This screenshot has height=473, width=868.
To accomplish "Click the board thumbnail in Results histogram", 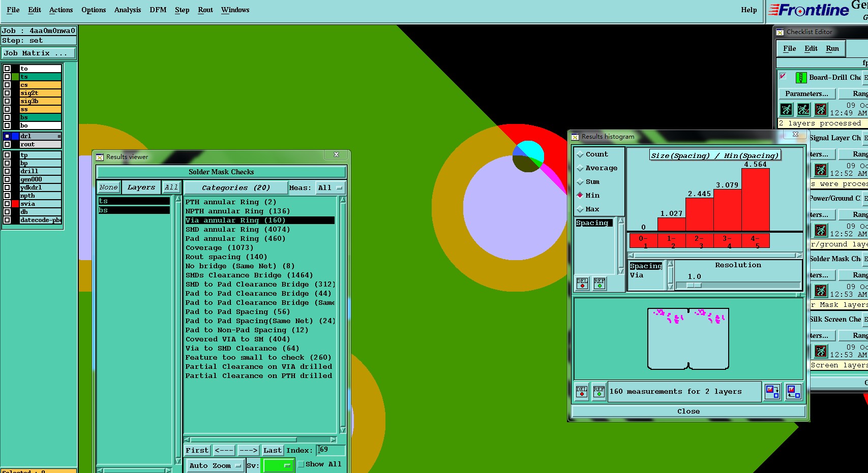I will (688, 339).
